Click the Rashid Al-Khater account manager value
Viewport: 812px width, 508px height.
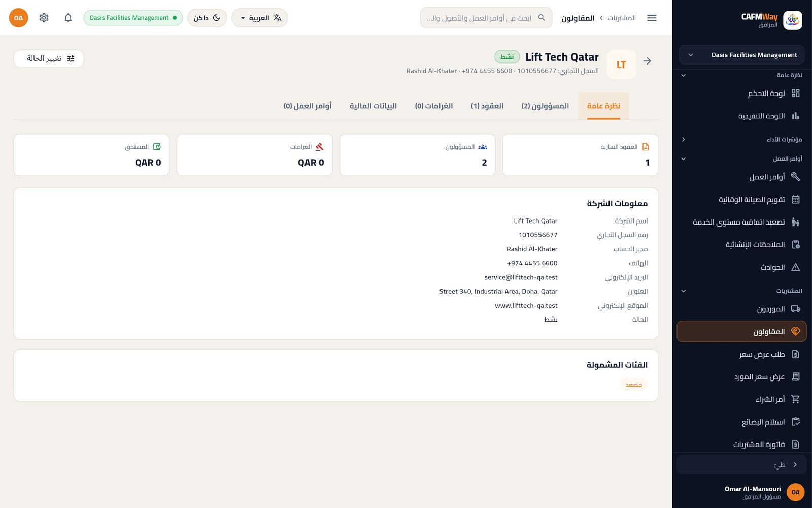click(532, 249)
